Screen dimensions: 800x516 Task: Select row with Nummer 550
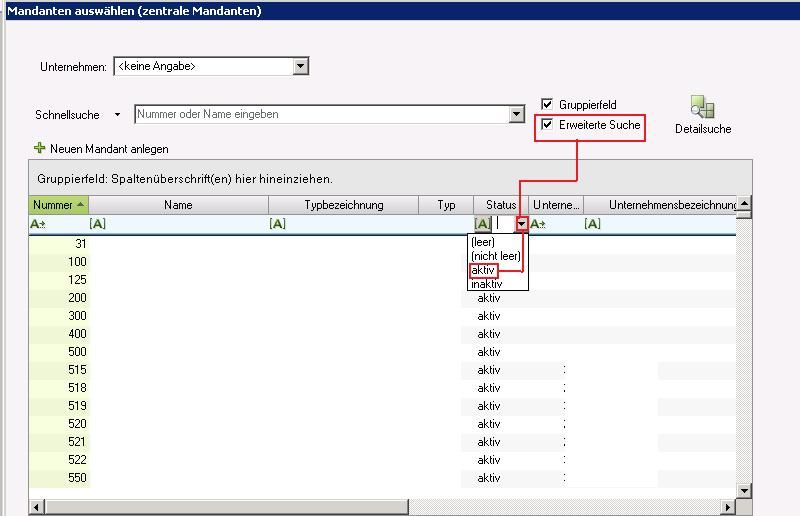[382, 478]
